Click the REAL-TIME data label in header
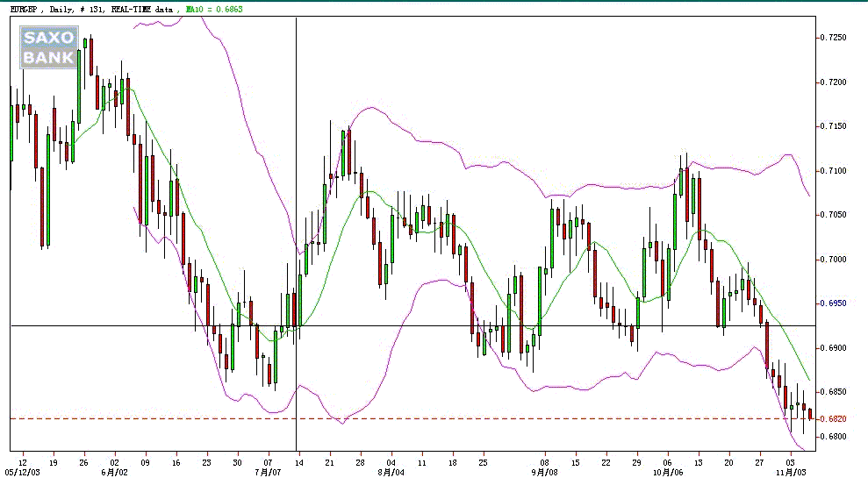The image size is (868, 485). tap(141, 10)
